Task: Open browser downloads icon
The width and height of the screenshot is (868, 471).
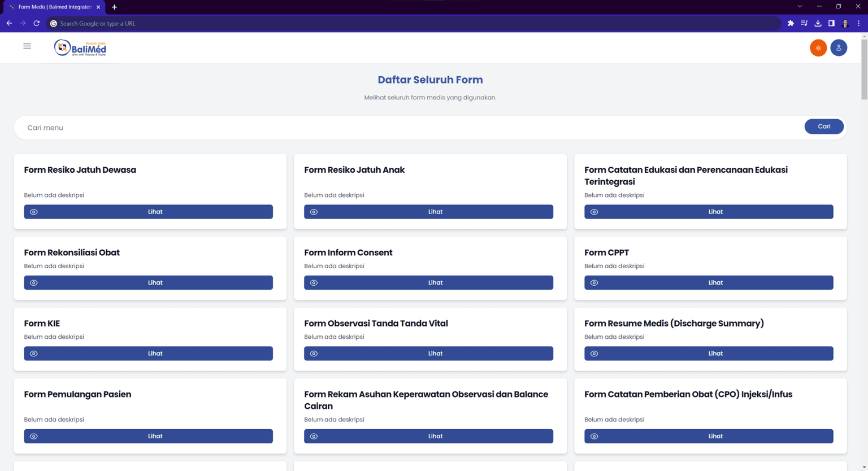Action: click(818, 23)
